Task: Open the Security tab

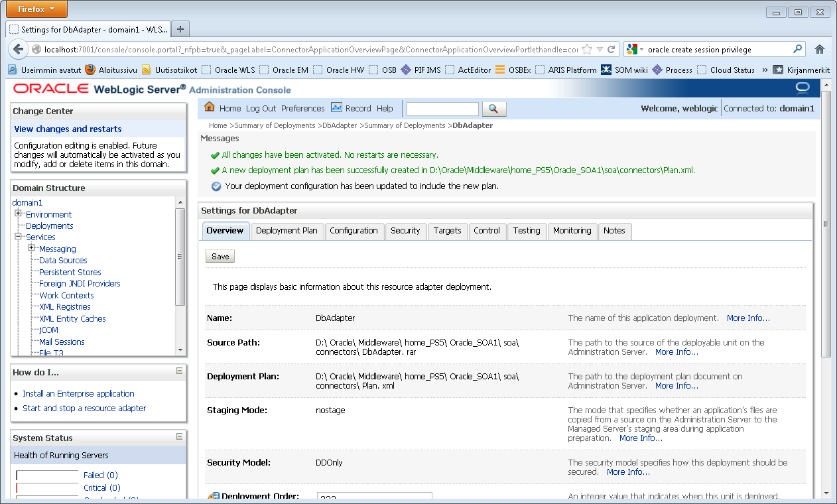Action: point(405,231)
